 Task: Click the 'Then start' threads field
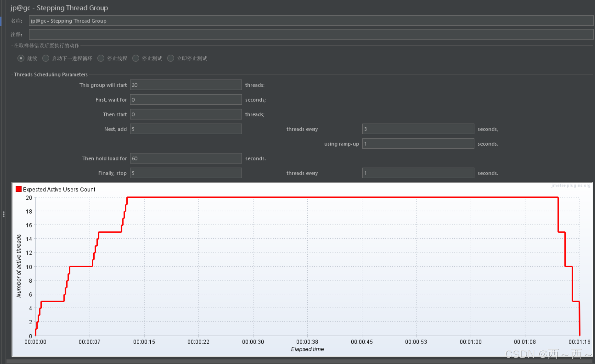(x=186, y=114)
